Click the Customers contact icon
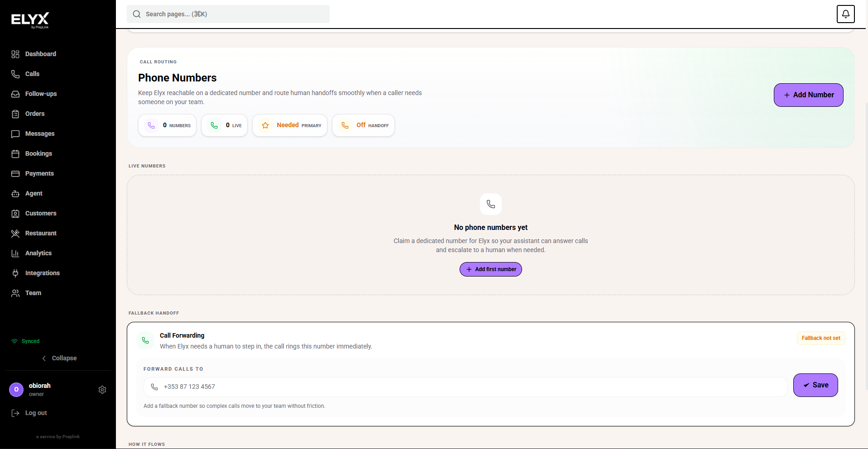Screen dimensions: 868x449 (x=15, y=214)
